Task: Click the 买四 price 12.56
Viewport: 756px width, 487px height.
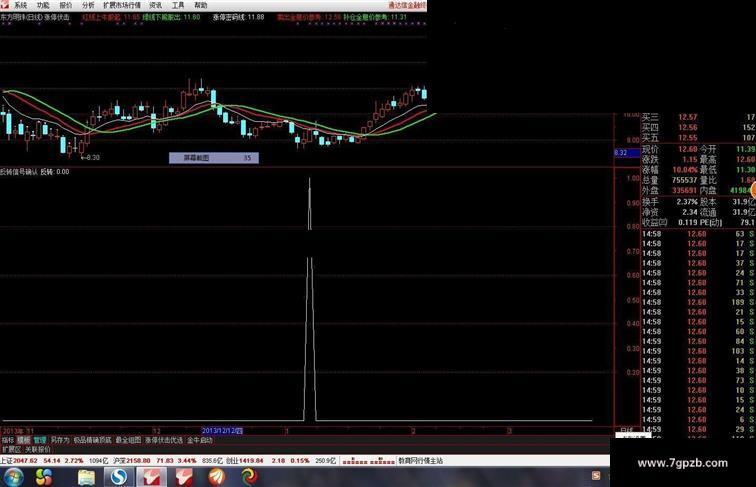Action: 688,127
